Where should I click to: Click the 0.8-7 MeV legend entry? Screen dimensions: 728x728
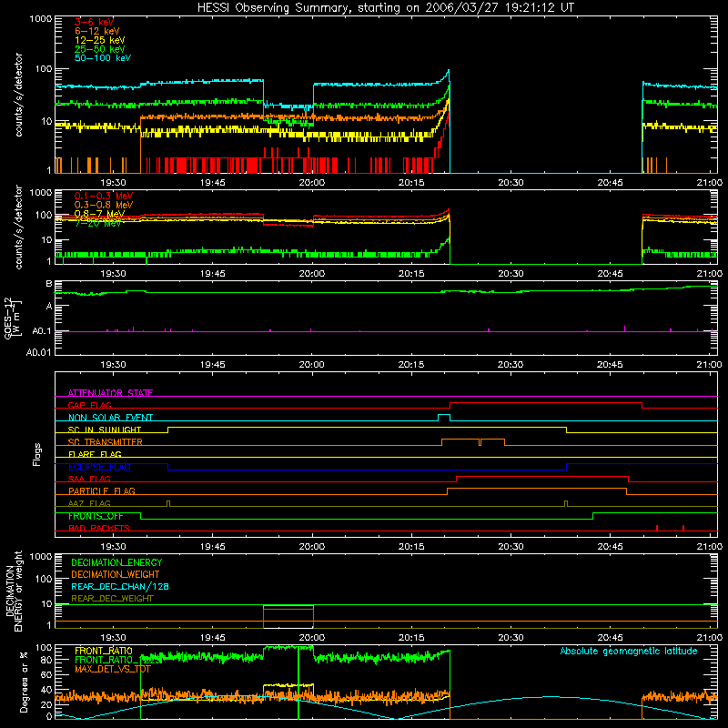pos(99,214)
